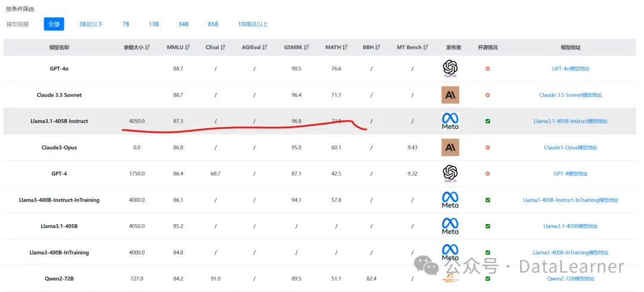Click Meta logo in Llama3-400B-InTraining row
This screenshot has height=292, width=644.
(x=450, y=253)
